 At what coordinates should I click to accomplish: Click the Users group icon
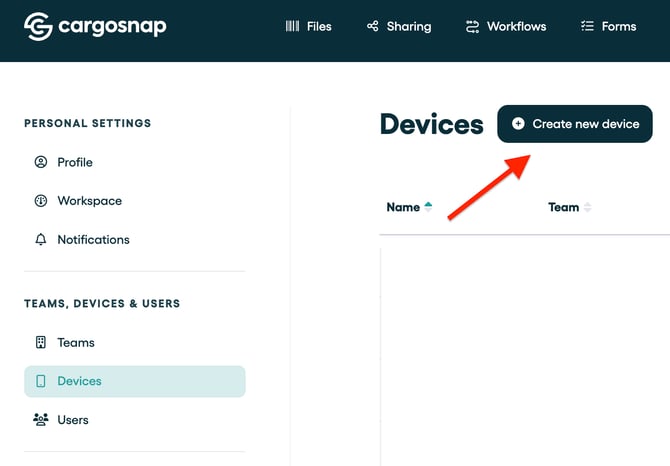point(41,420)
